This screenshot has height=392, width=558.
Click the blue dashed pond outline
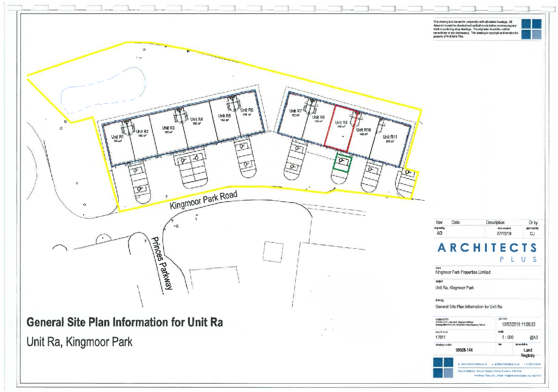[103, 90]
